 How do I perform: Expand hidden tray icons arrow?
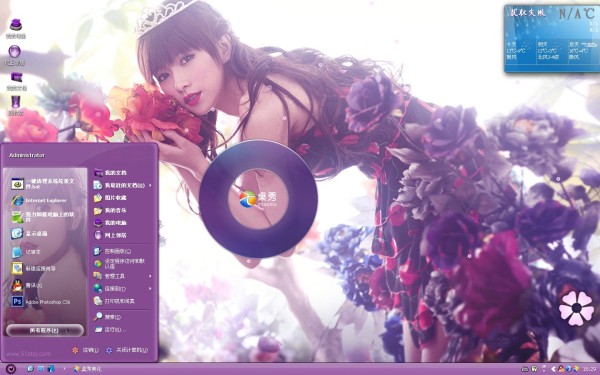553,369
